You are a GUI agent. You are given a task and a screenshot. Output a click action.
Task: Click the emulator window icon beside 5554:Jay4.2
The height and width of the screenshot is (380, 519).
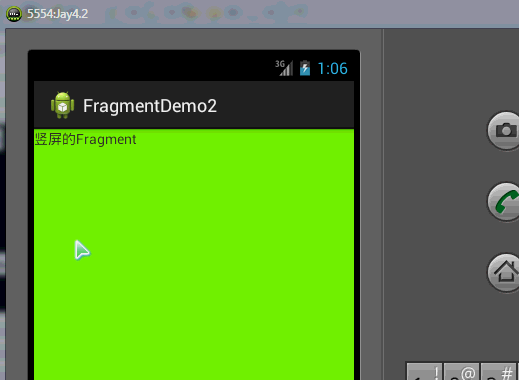click(x=14, y=14)
